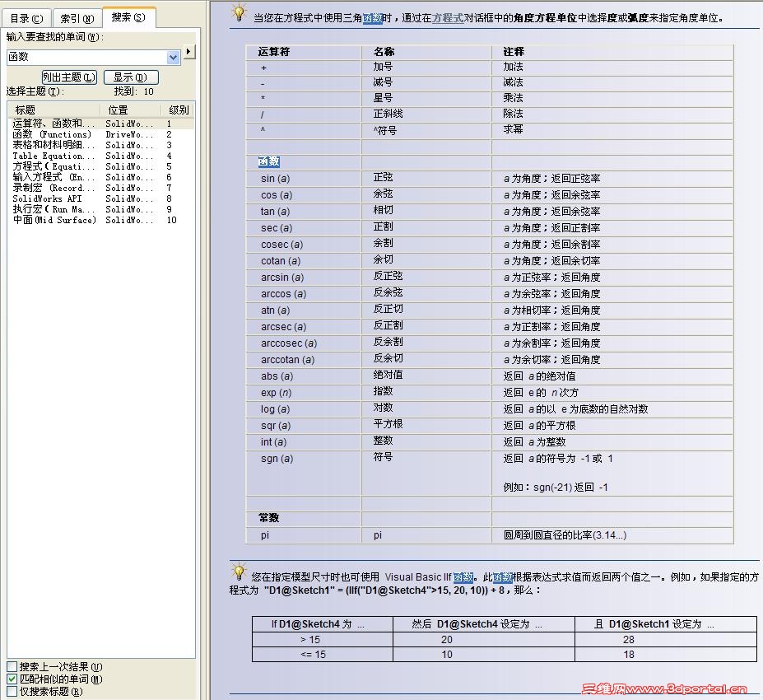Click the tan (a) table cell
This screenshot has width=763, height=700.
[304, 212]
